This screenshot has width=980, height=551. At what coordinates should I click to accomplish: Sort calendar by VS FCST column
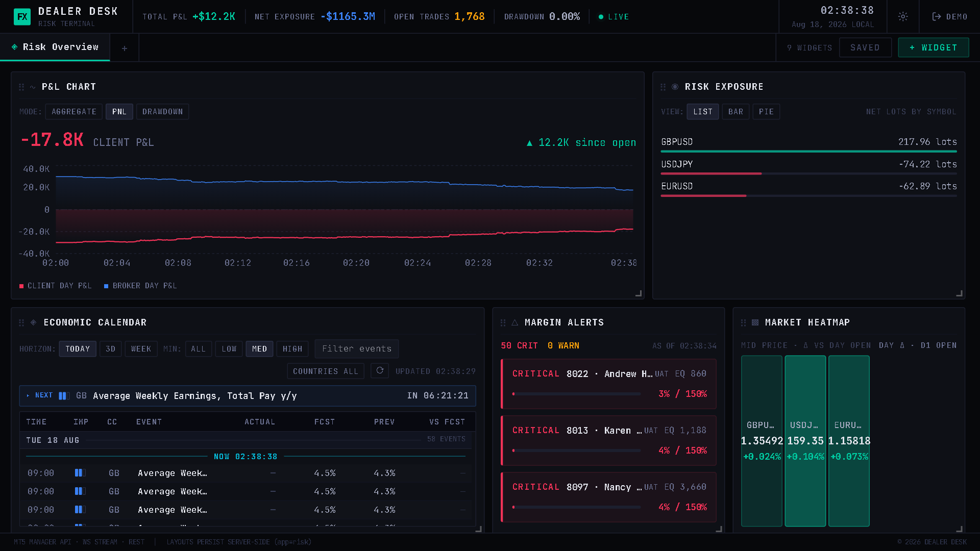(447, 422)
